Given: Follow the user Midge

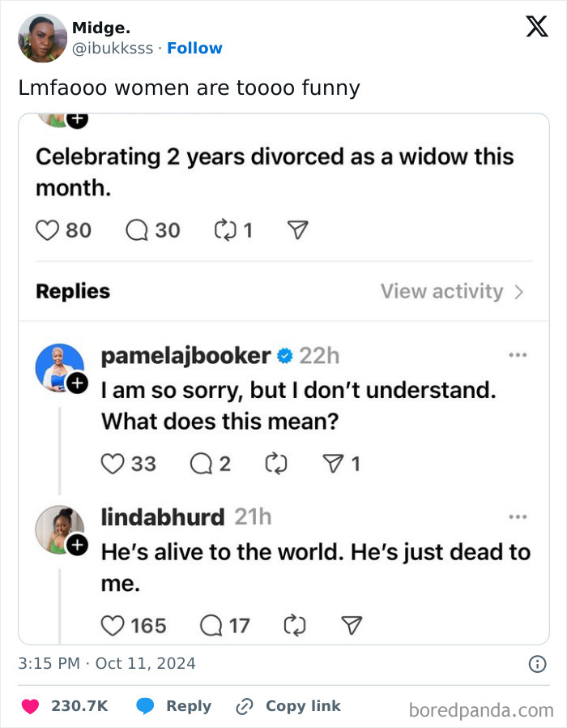Looking at the screenshot, I should [194, 48].
